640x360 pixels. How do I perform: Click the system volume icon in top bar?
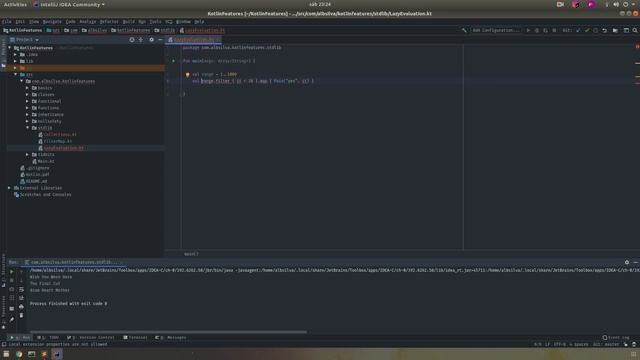(x=616, y=4)
